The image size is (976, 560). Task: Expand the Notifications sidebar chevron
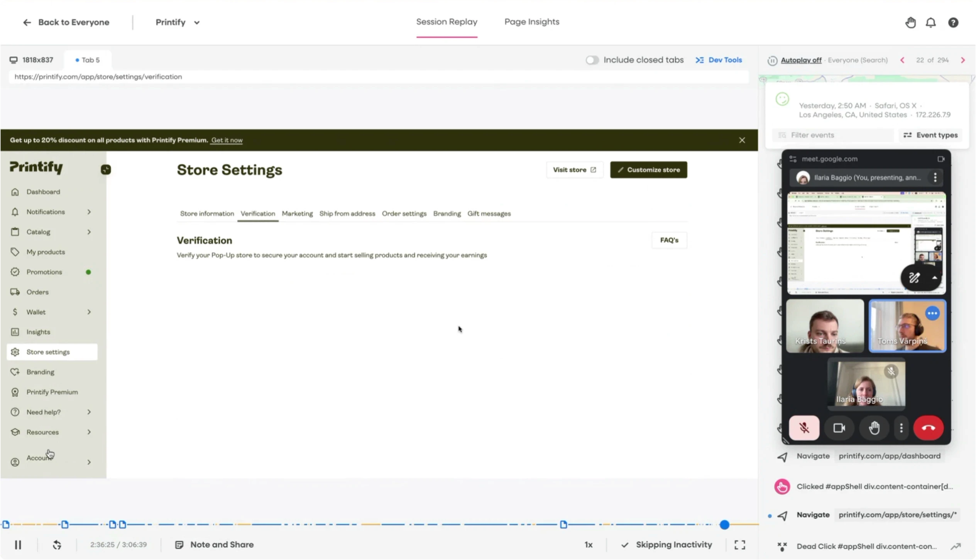click(x=89, y=212)
